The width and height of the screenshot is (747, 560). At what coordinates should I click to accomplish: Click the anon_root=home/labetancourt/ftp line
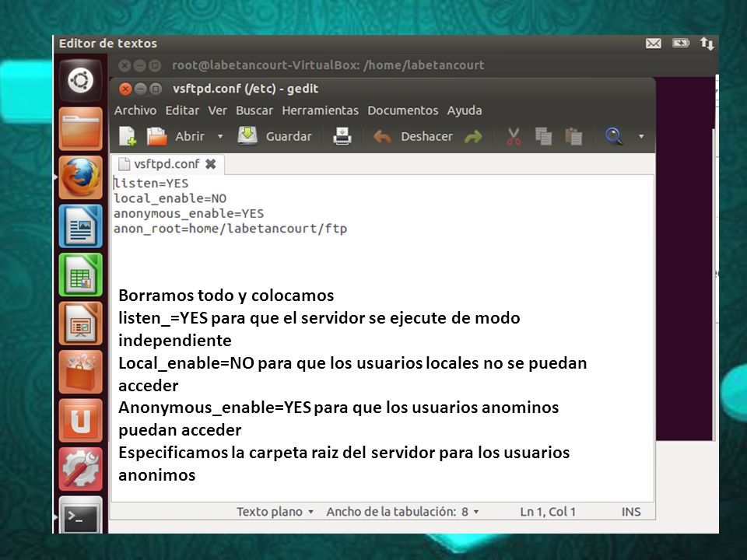(x=230, y=229)
